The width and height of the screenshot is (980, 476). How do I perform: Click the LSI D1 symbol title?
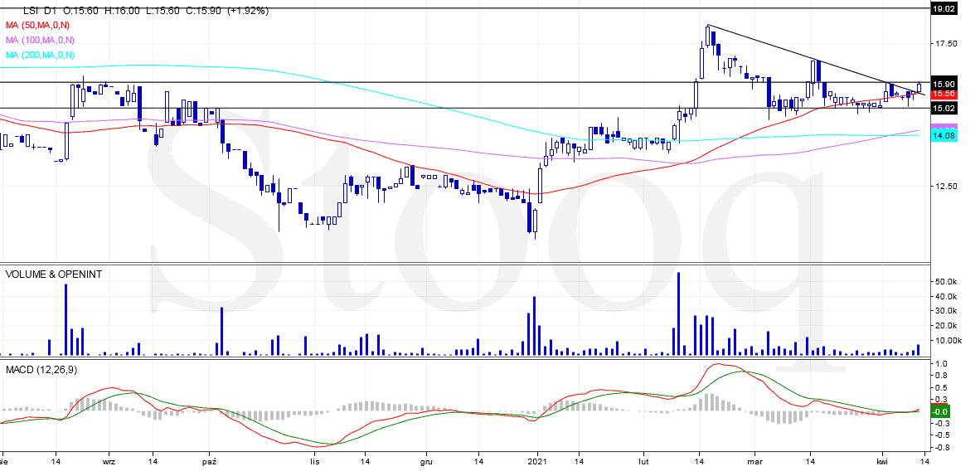pos(36,11)
